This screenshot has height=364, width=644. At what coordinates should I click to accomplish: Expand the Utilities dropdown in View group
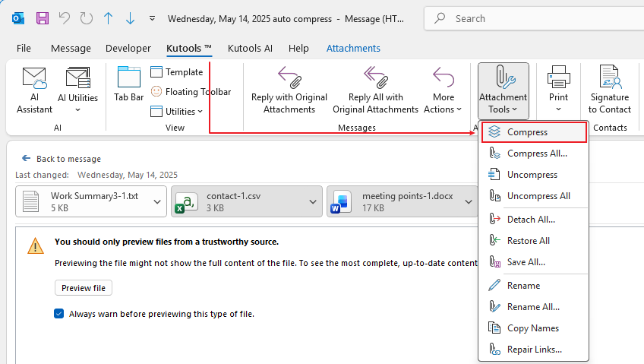point(177,112)
